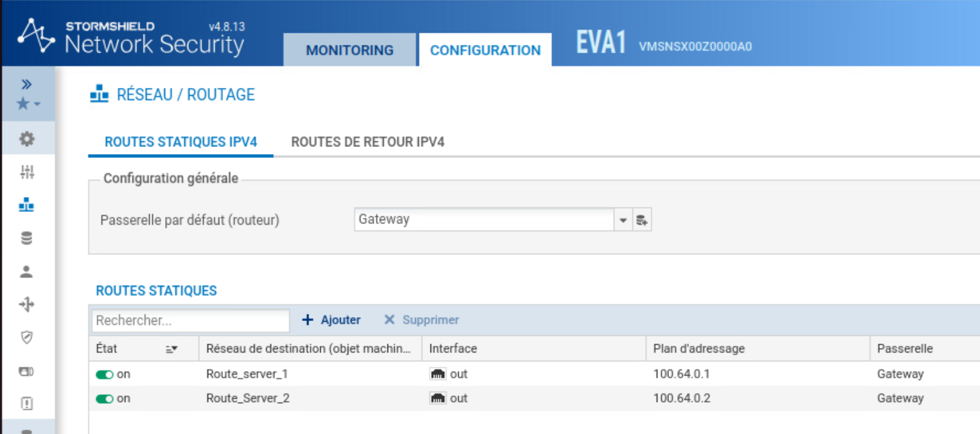
Task: Click the État column header
Action: pyautogui.click(x=107, y=349)
